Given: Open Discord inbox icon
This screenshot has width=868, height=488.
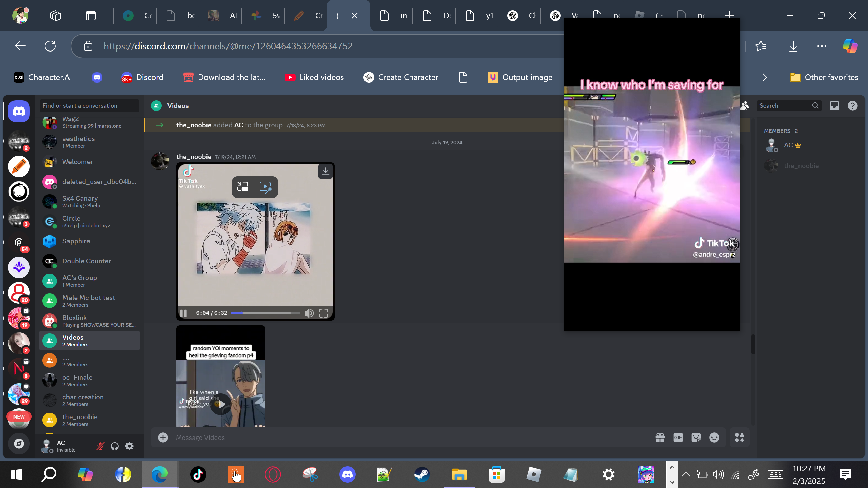Looking at the screenshot, I should coord(834,106).
